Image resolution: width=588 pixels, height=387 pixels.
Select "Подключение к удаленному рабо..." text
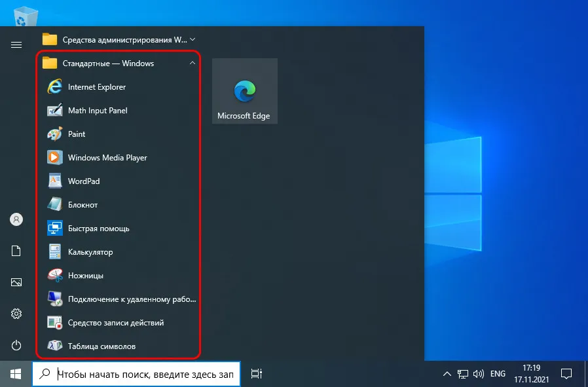132,300
